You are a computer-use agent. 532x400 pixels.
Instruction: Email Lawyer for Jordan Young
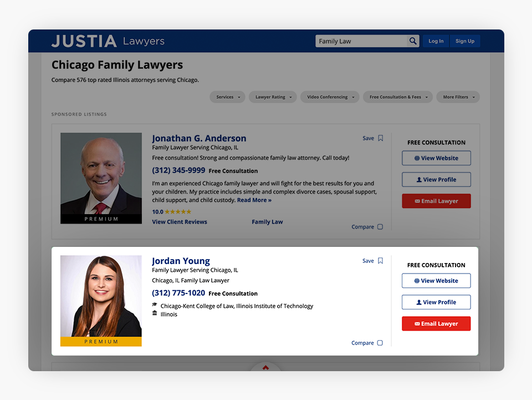(x=436, y=324)
